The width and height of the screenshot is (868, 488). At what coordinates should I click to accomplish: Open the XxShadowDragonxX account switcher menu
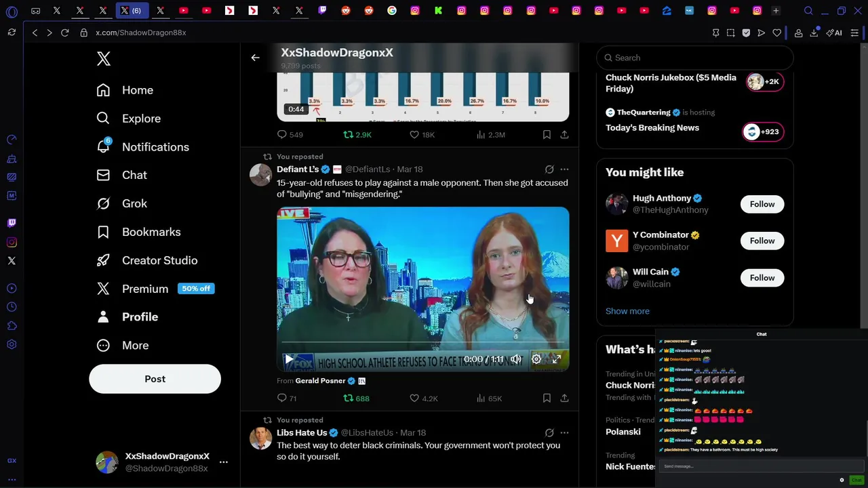pos(163,462)
